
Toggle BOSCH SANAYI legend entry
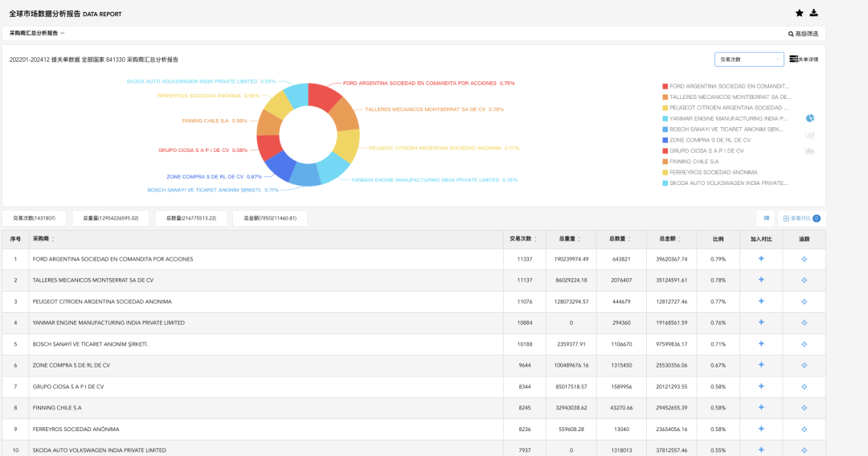click(x=723, y=129)
